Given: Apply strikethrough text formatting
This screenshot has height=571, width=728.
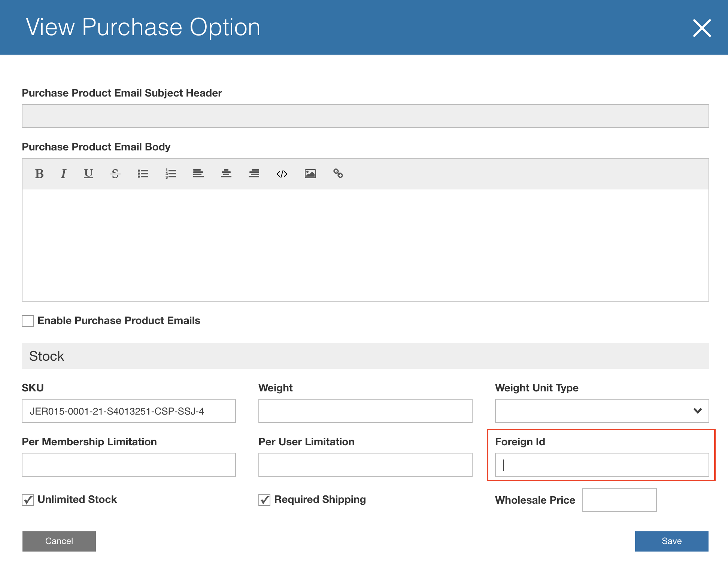Looking at the screenshot, I should [x=115, y=174].
